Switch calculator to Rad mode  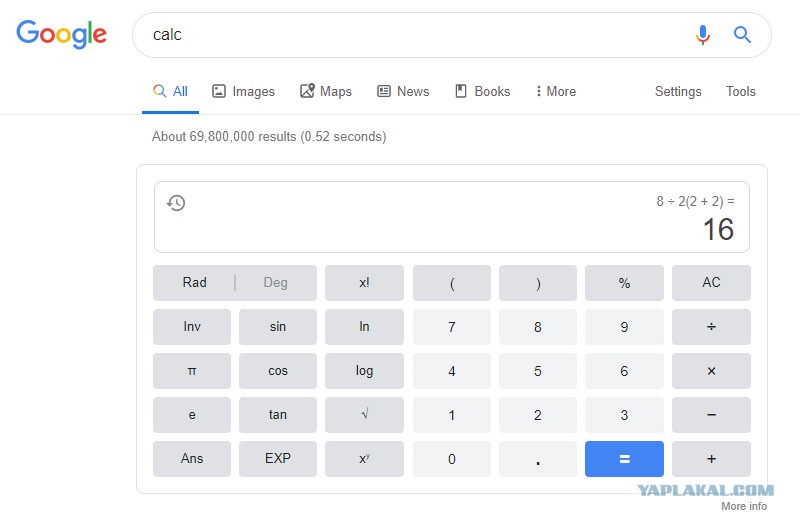[x=194, y=283]
